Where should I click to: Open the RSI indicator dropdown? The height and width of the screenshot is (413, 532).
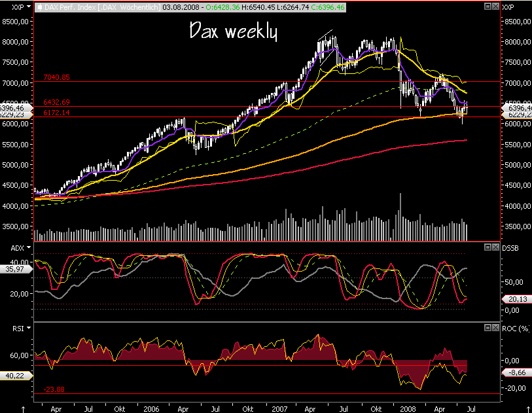[x=29, y=328]
